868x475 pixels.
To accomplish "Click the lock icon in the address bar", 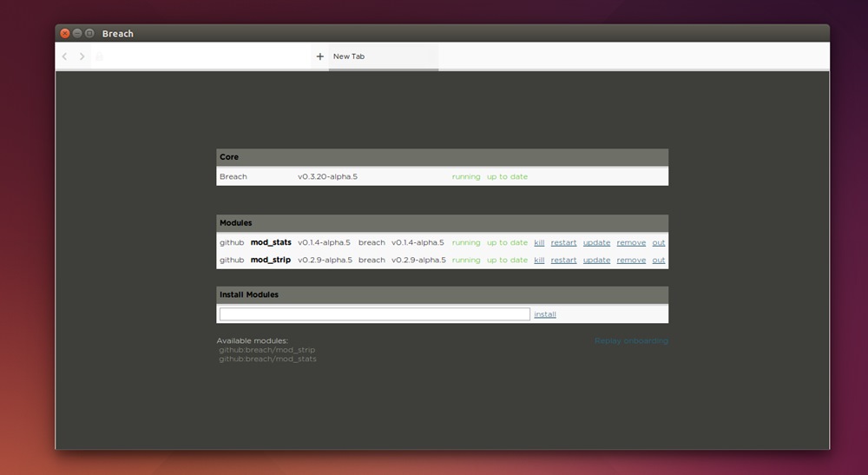I will 99,56.
